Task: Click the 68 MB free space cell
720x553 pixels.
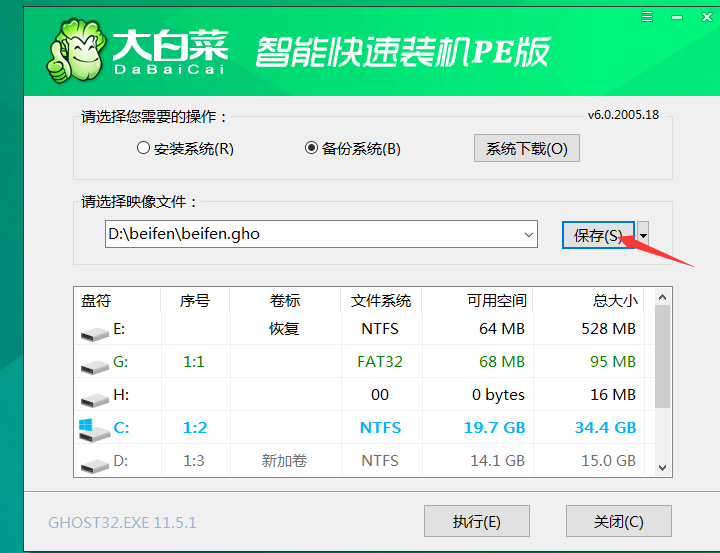Action: tap(502, 362)
